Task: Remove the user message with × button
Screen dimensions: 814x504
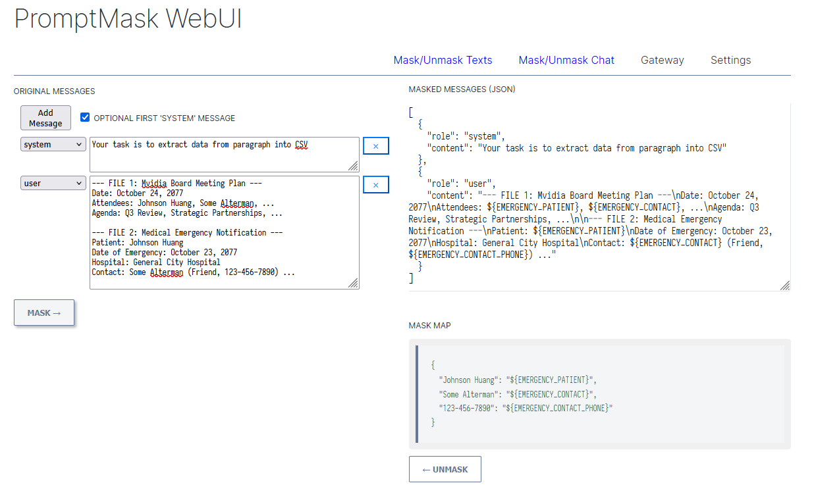Action: pos(376,185)
